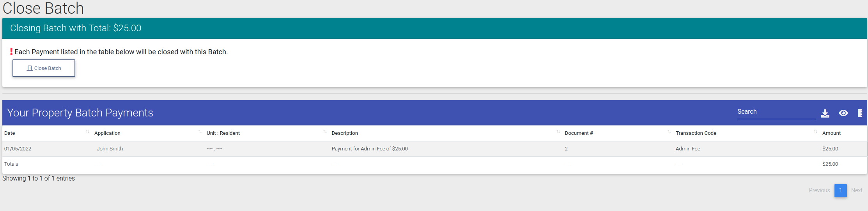Sort by Transaction Code column

click(747, 133)
